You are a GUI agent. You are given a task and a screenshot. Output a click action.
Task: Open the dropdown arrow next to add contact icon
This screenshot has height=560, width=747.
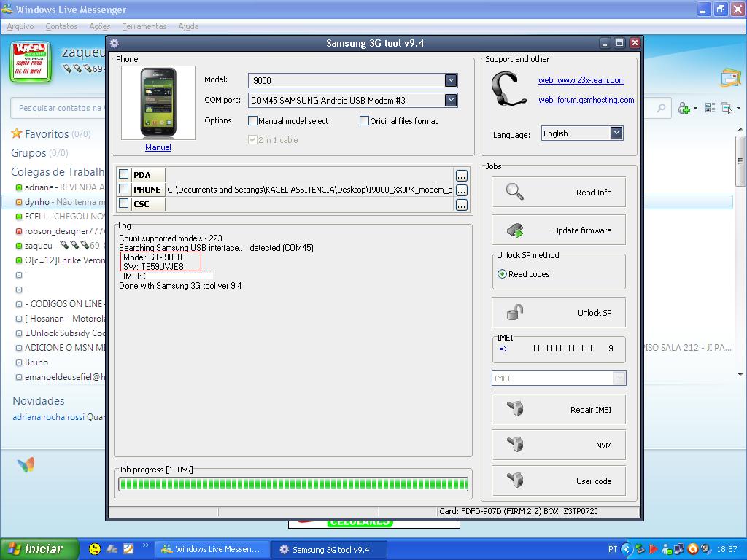[695, 109]
